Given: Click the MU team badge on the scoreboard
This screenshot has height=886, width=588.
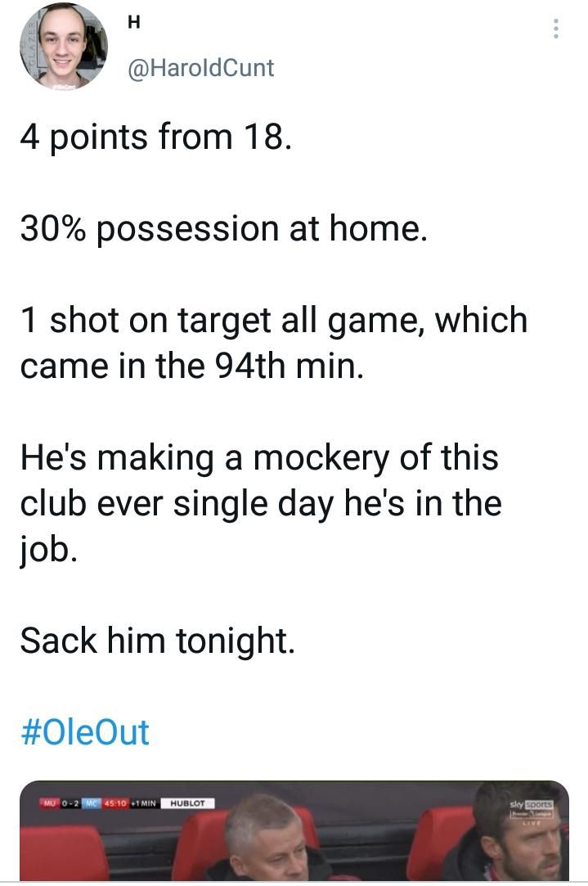Looking at the screenshot, I should tap(49, 803).
